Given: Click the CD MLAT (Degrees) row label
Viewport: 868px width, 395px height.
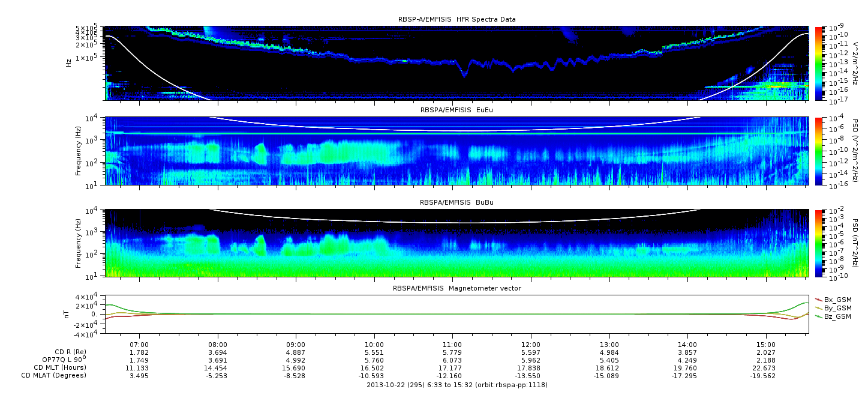Looking at the screenshot, I should 56,375.
